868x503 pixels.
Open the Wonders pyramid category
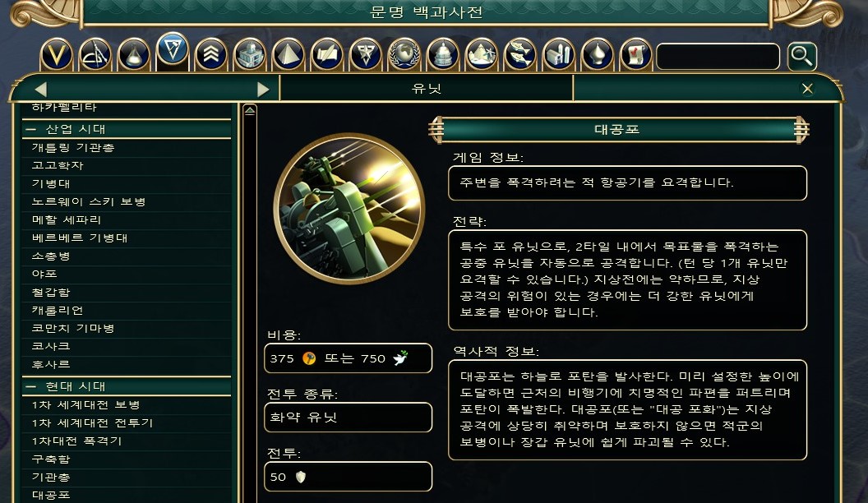pos(289,55)
